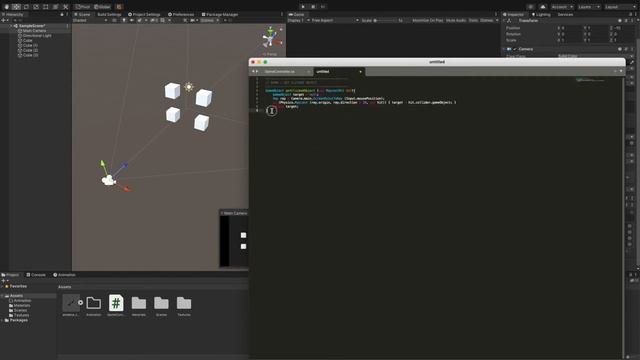Select the directional light sun icon
640x360 pixels.
pos(189,87)
